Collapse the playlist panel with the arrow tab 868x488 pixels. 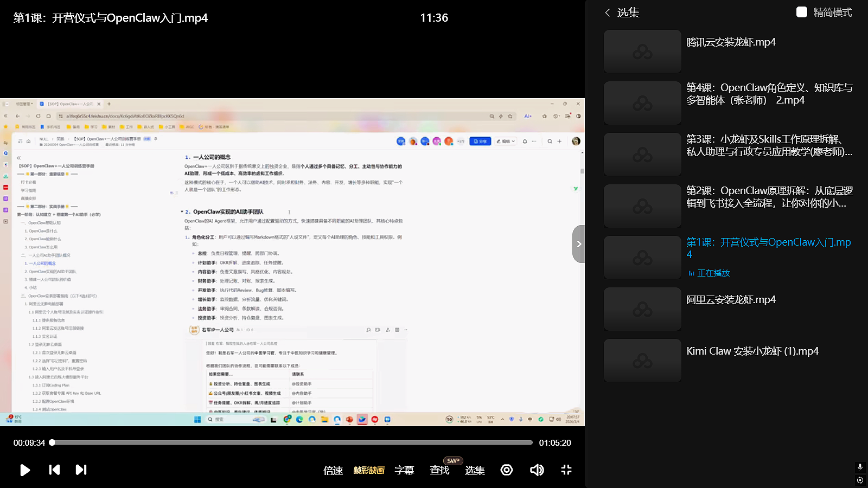[579, 244]
